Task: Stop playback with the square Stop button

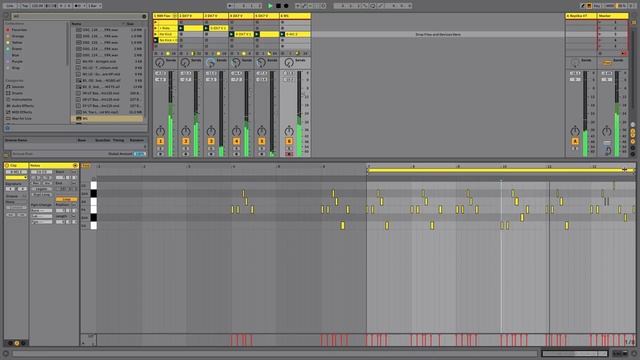Action: tap(278, 6)
